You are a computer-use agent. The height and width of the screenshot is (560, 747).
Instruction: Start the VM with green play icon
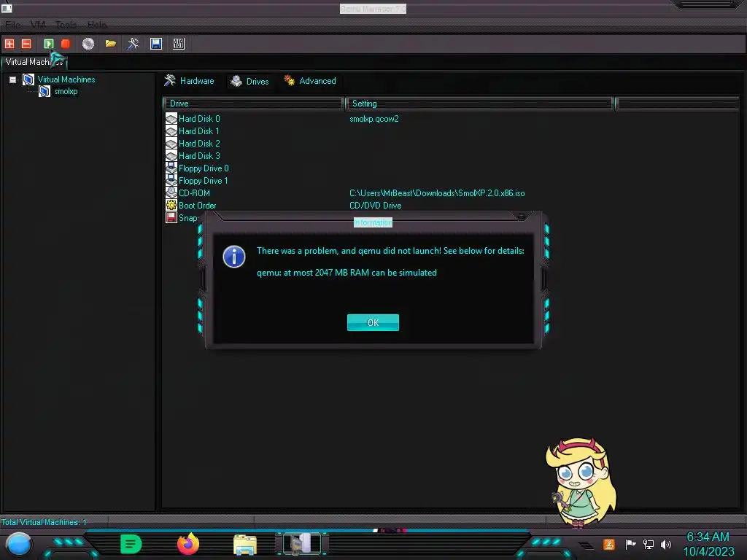pos(49,44)
